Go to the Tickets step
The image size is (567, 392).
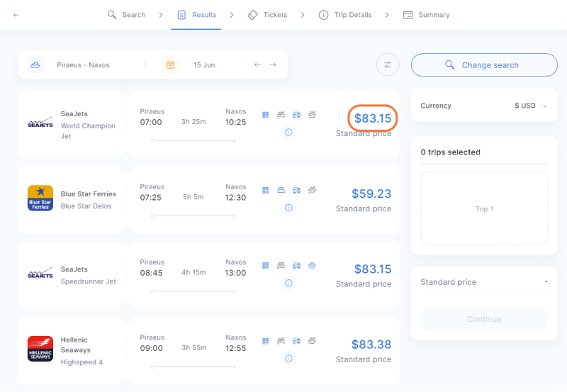point(268,15)
